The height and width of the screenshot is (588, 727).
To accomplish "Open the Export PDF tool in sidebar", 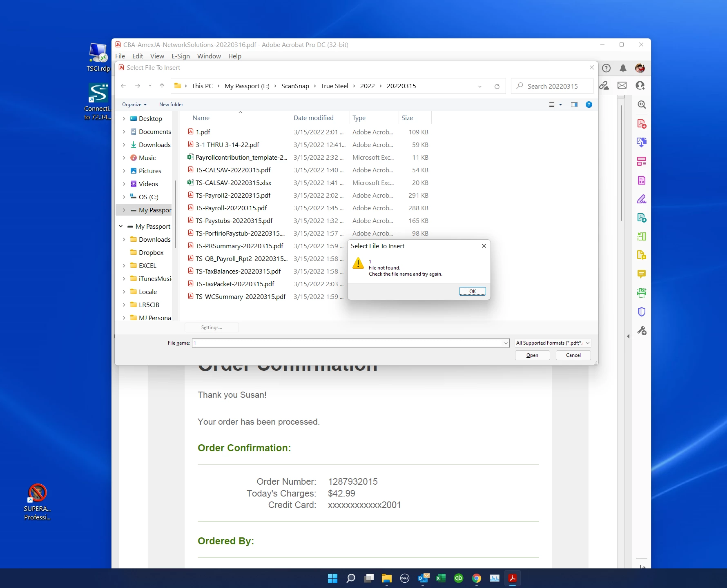I will click(642, 143).
